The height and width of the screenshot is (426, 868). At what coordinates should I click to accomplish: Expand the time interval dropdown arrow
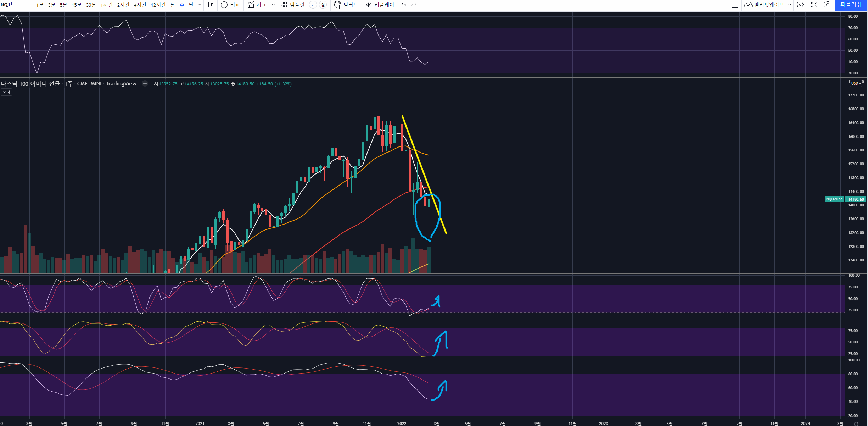point(200,5)
